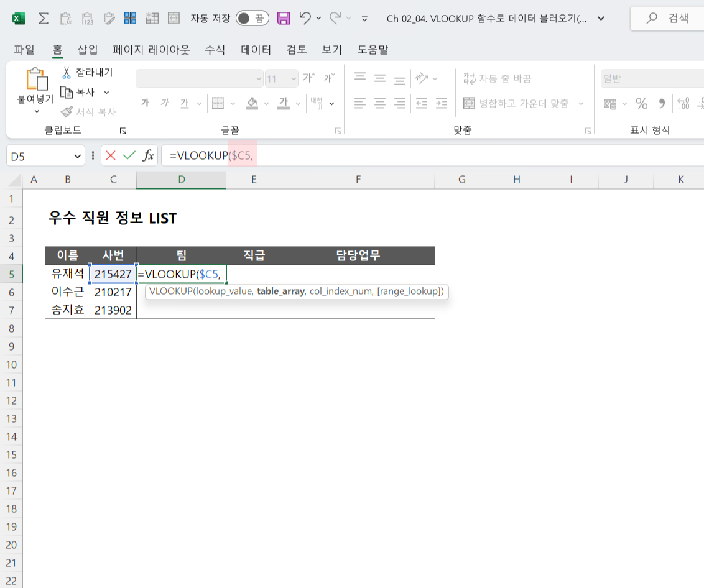Toggle italic (가) formatting
Screen dimensions: 704x588
pos(165,103)
